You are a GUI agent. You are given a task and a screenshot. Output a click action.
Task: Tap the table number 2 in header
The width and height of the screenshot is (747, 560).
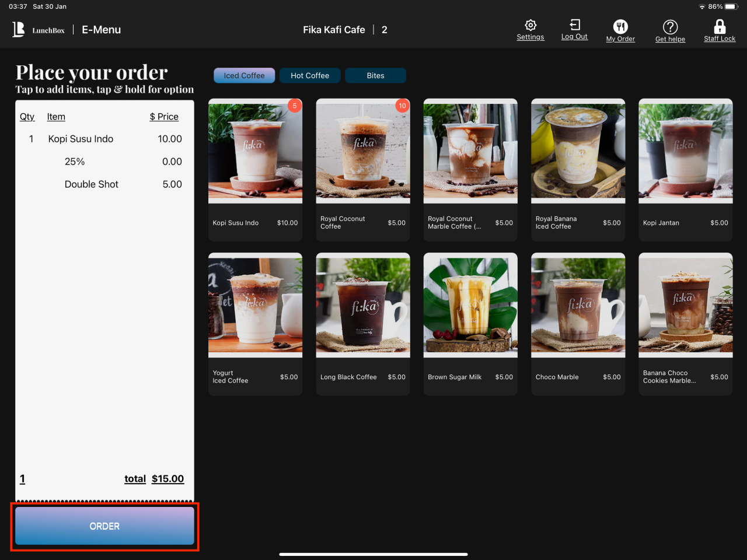[384, 30]
